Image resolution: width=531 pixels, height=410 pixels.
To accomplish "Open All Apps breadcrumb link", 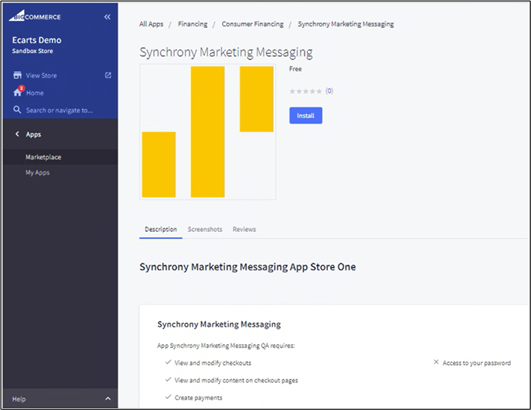I will [151, 24].
